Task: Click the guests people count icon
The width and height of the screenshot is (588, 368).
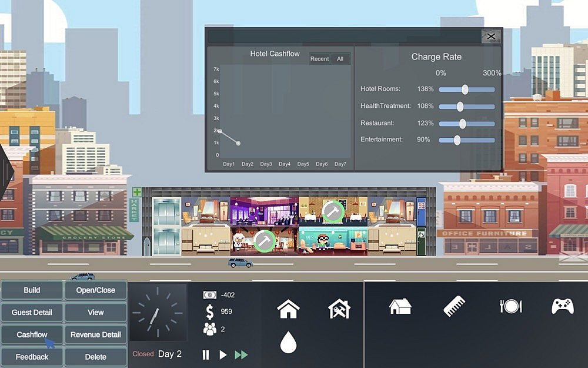Action: click(210, 329)
